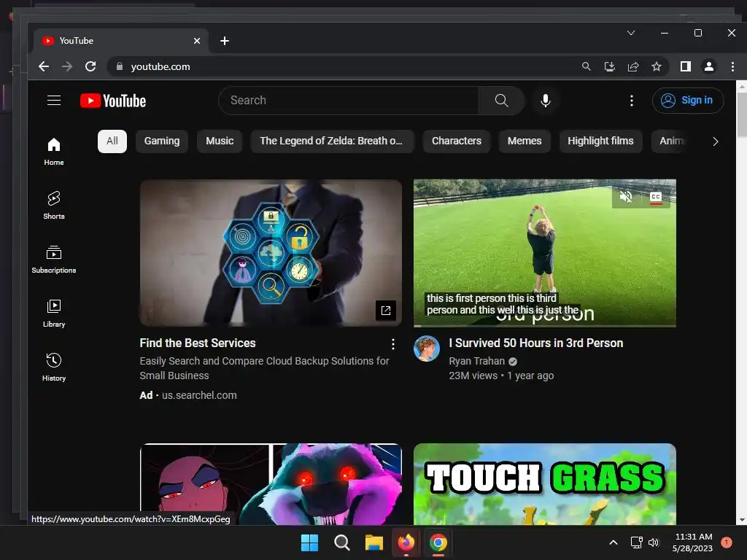
Task: Open the cloud backup ad thumbnail
Action: click(271, 253)
